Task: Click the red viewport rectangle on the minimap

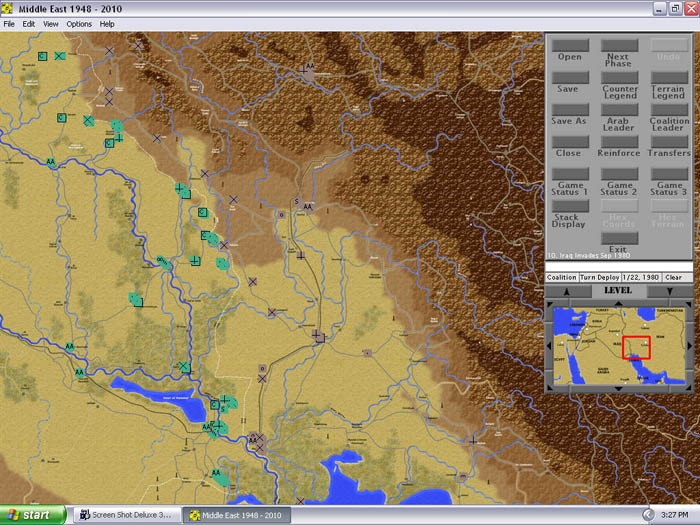Action: [x=636, y=347]
